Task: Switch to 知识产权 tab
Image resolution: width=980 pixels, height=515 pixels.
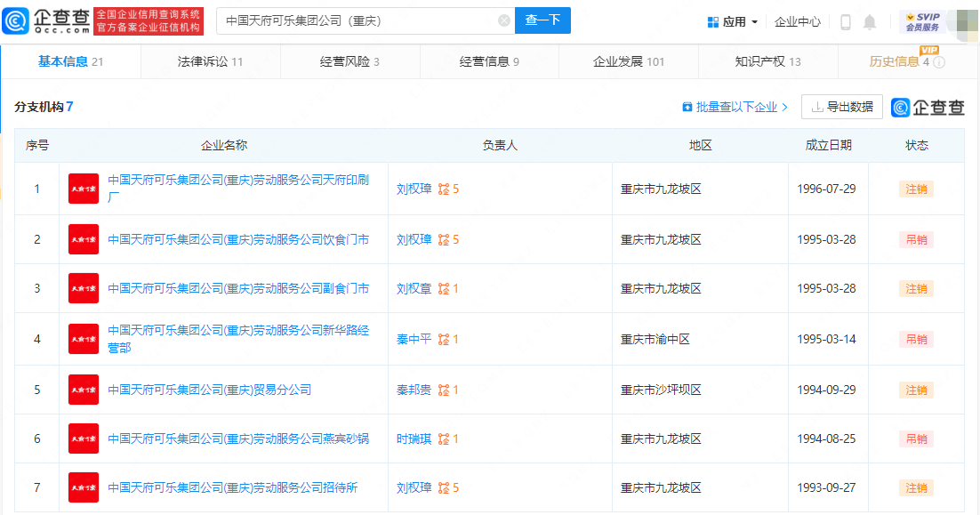Action: click(767, 61)
